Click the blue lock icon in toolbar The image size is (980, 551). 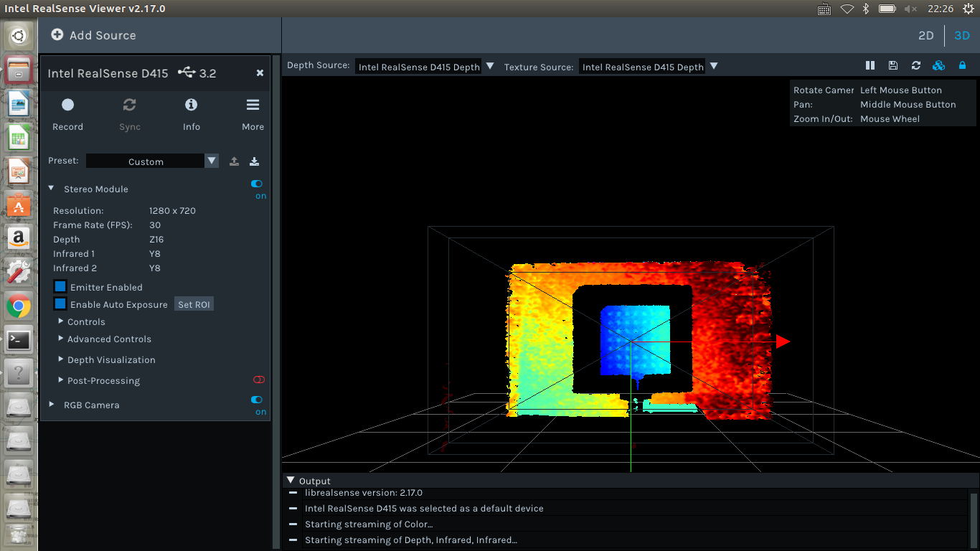coord(962,65)
